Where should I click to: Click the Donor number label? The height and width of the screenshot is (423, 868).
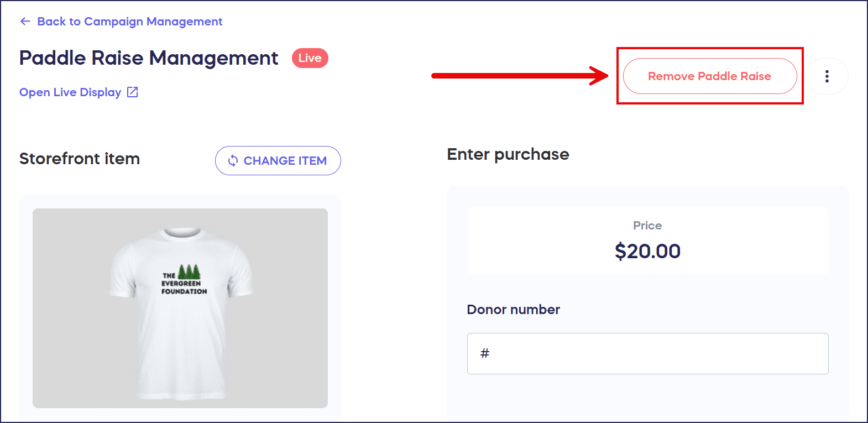[x=513, y=310]
